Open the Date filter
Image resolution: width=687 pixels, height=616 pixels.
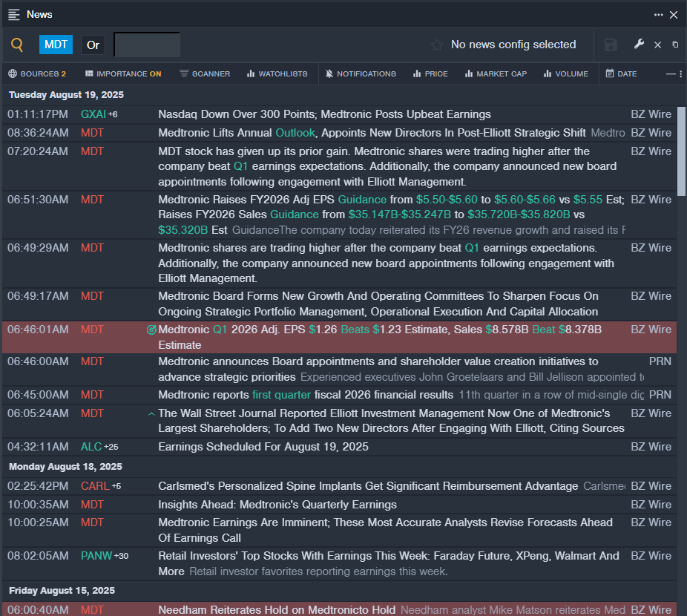click(x=621, y=73)
